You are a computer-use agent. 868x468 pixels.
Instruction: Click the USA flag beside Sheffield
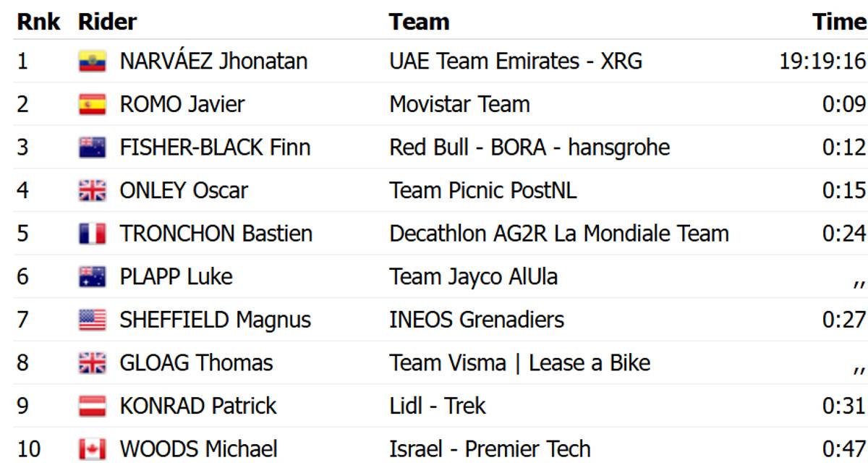coord(92,320)
